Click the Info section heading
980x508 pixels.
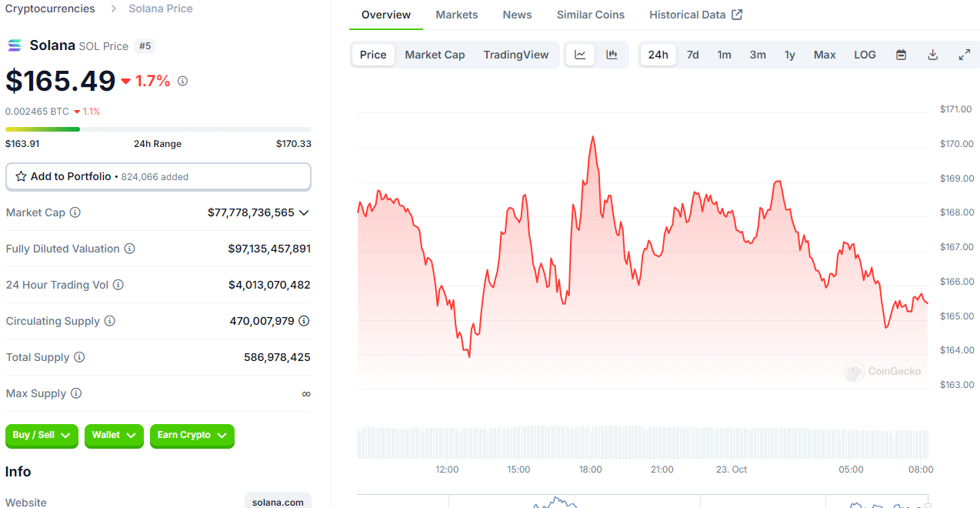(18, 472)
